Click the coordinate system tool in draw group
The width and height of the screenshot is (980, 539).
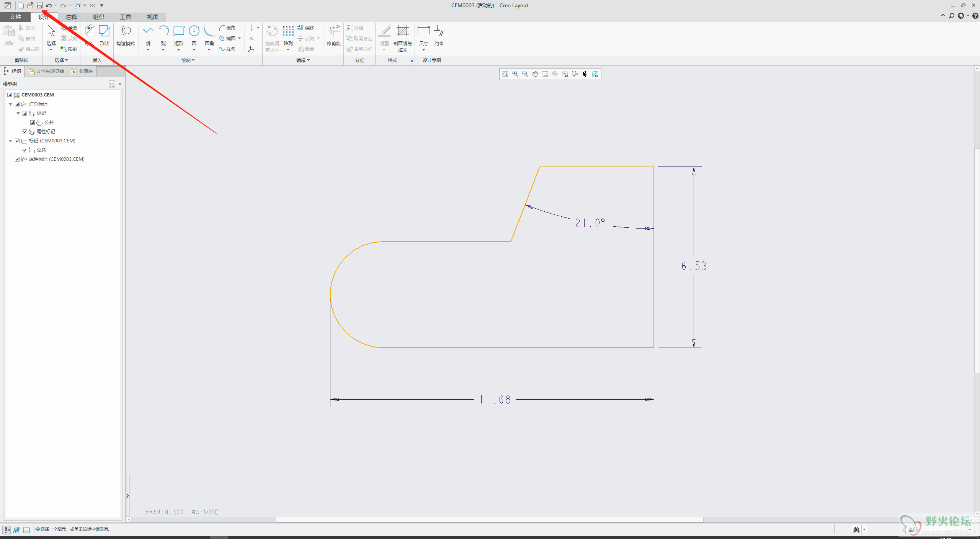(251, 49)
